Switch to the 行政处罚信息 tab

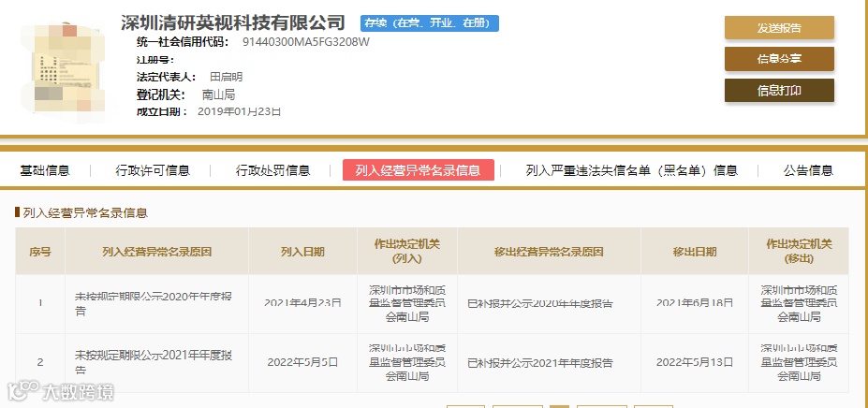[272, 170]
